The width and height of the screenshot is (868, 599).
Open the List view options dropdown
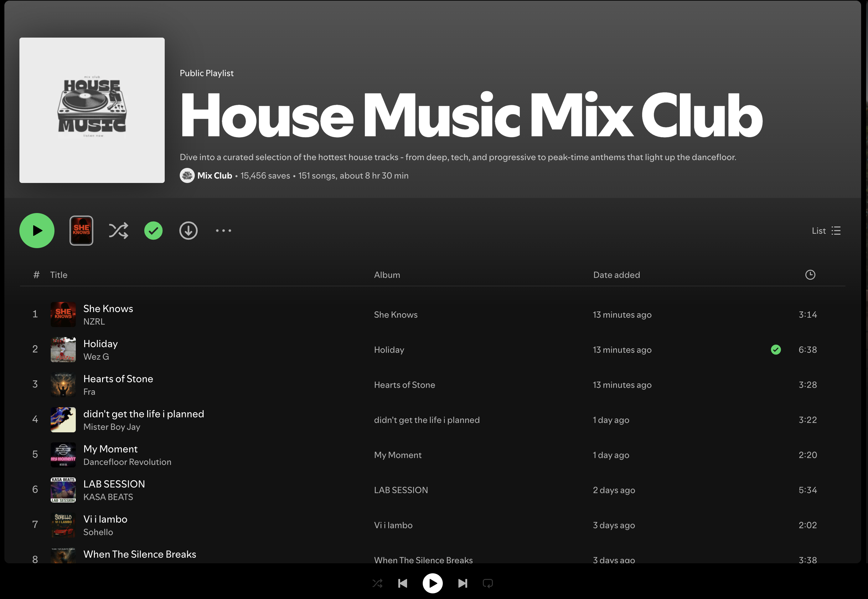[x=826, y=231]
